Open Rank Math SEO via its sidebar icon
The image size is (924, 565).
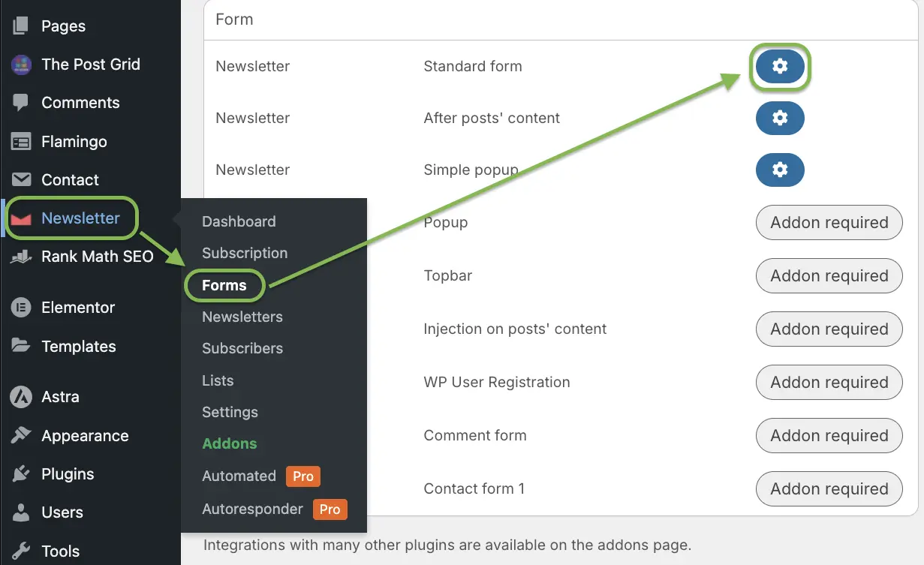click(20, 257)
